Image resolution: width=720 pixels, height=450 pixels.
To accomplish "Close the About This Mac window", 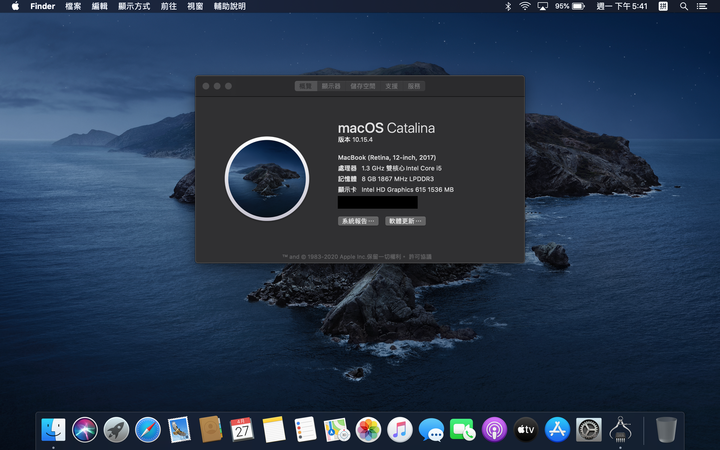I will pyautogui.click(x=206, y=86).
